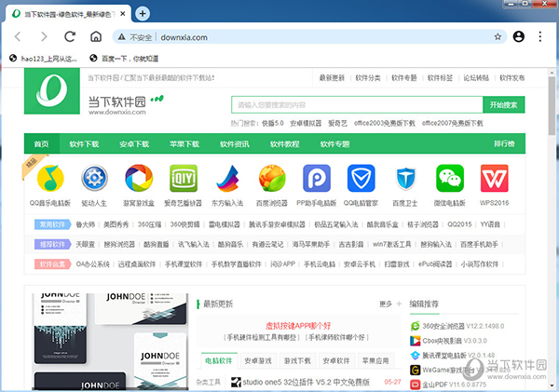The width and height of the screenshot is (559, 392).
Task: Click the 开始搜索 search button
Action: point(503,105)
